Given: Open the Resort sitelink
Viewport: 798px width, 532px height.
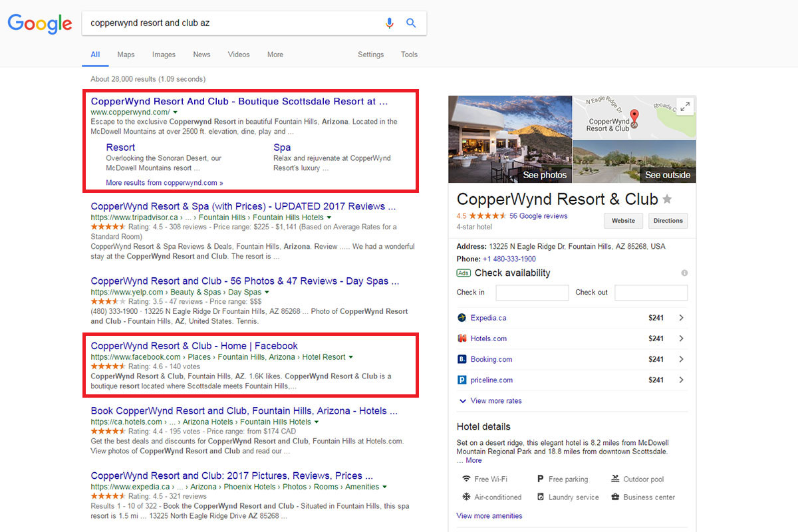Looking at the screenshot, I should coord(120,148).
